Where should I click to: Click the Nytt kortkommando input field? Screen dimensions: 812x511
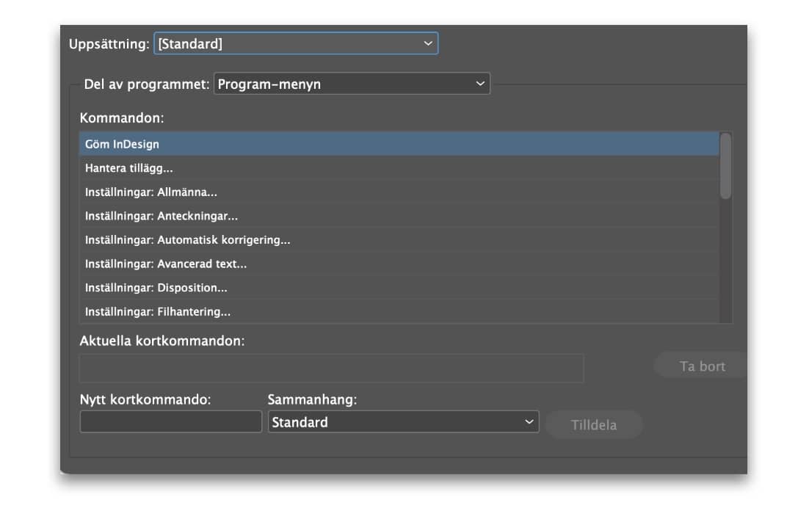pos(171,422)
